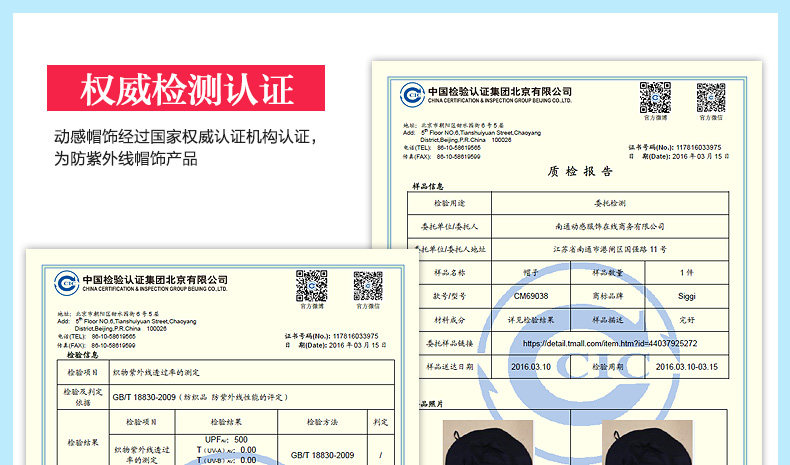Click the UPF 500 result value

[226, 440]
